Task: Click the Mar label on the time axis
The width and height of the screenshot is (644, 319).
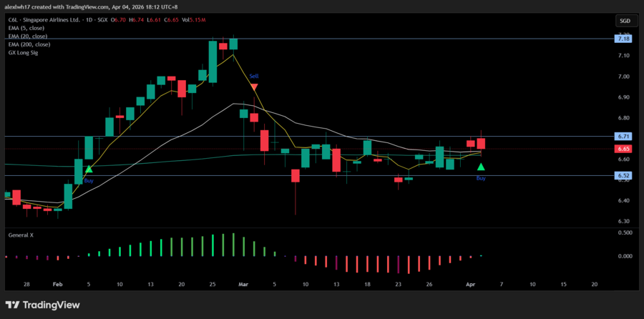Action: point(244,284)
